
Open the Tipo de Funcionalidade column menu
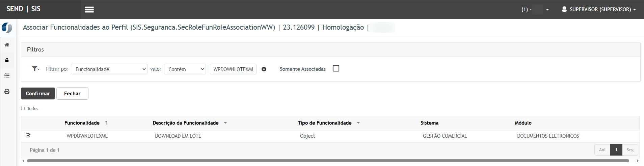[x=358, y=123]
